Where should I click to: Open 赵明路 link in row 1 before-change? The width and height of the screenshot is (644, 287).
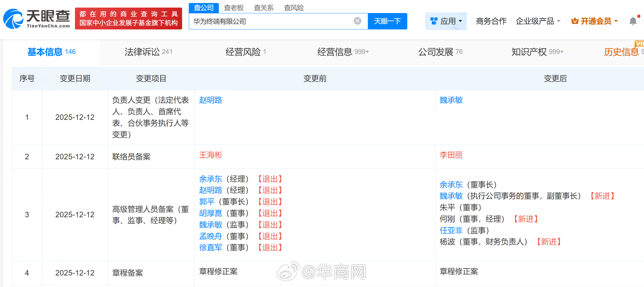pyautogui.click(x=211, y=100)
